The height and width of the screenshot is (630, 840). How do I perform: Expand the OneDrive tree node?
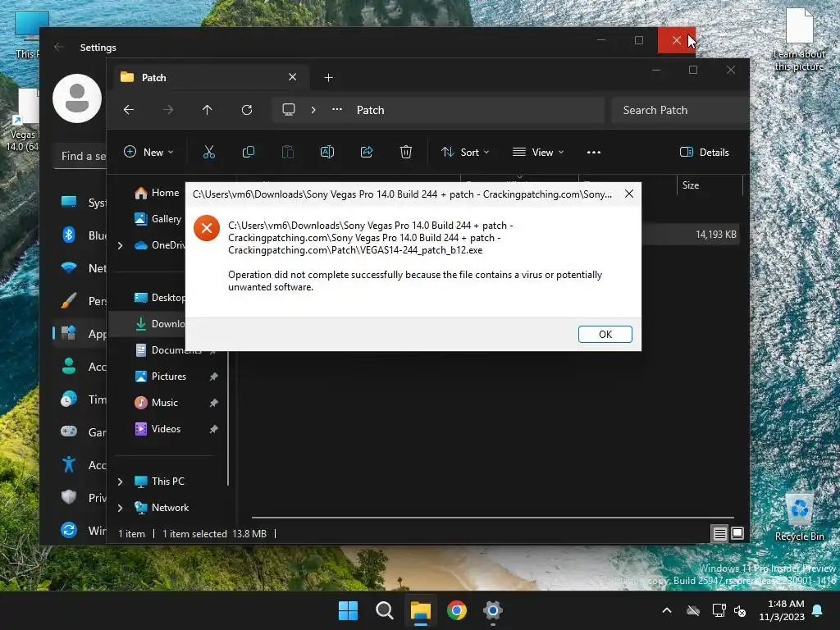pyautogui.click(x=121, y=245)
